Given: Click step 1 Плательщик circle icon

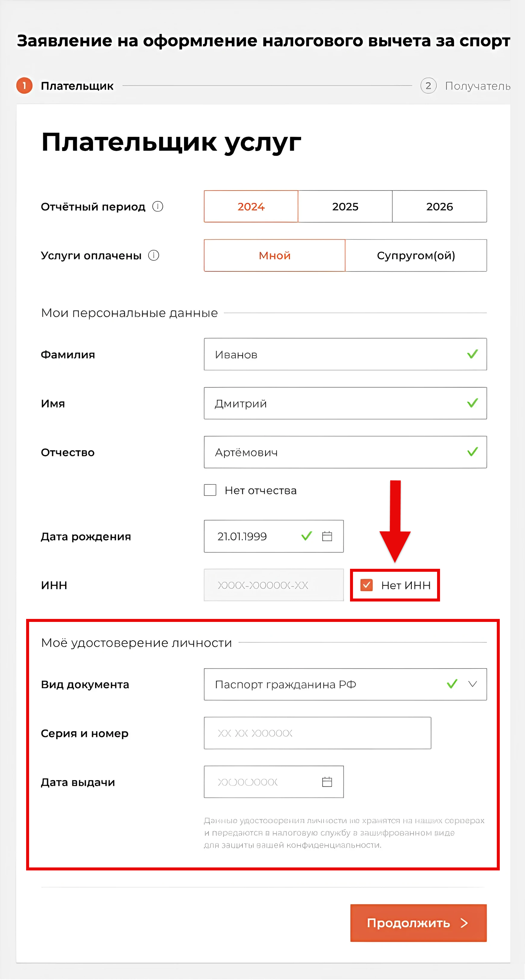Looking at the screenshot, I should point(24,86).
